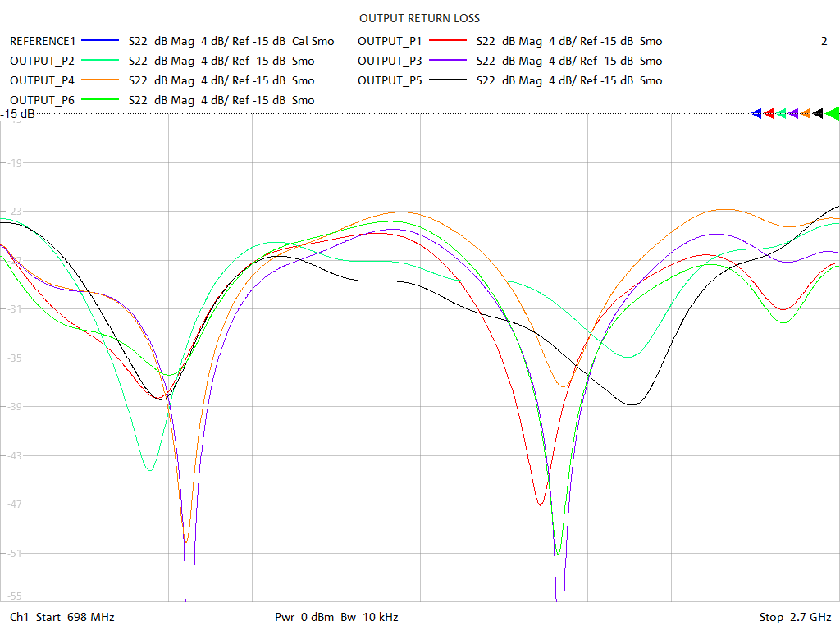Screen dimensions: 840x630
Task: Click the red OUTPUT_P1 legend line
Action: click(448, 41)
